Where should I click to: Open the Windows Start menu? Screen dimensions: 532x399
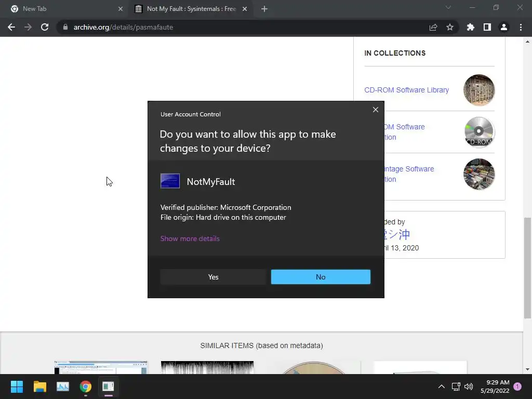17,387
